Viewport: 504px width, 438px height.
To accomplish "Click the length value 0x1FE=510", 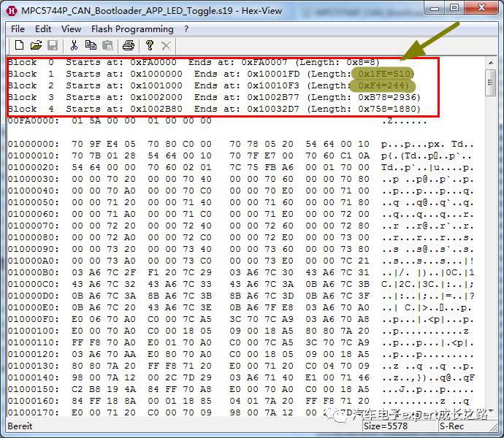I will click(384, 74).
